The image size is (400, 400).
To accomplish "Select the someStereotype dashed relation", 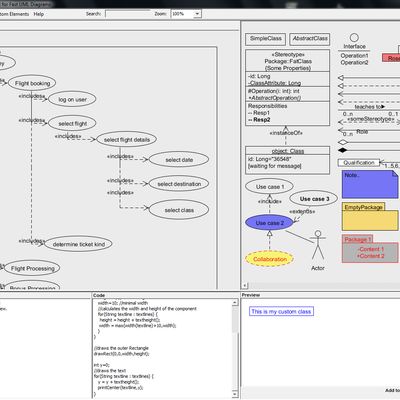I will [369, 121].
